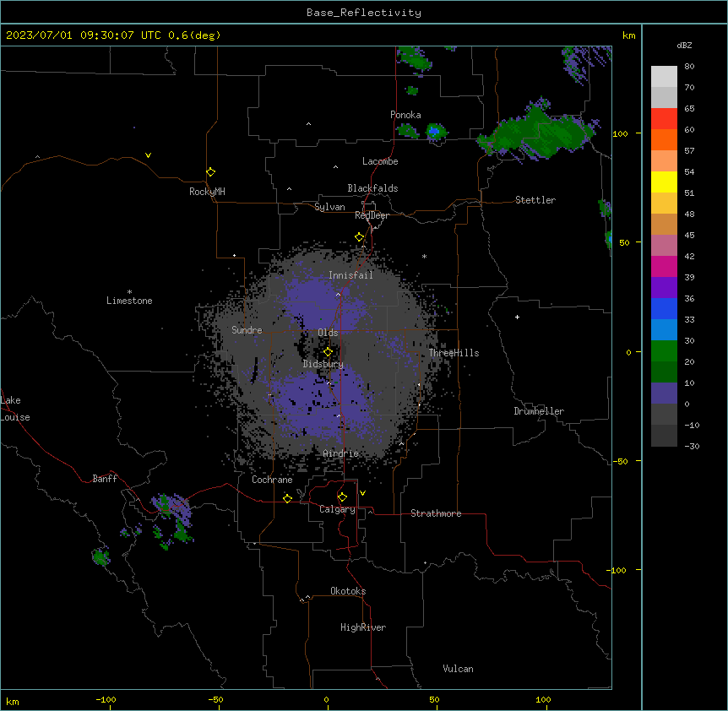Click the 30 dBZ green color swatch
Screen dimensions: 728x711
coord(664,351)
